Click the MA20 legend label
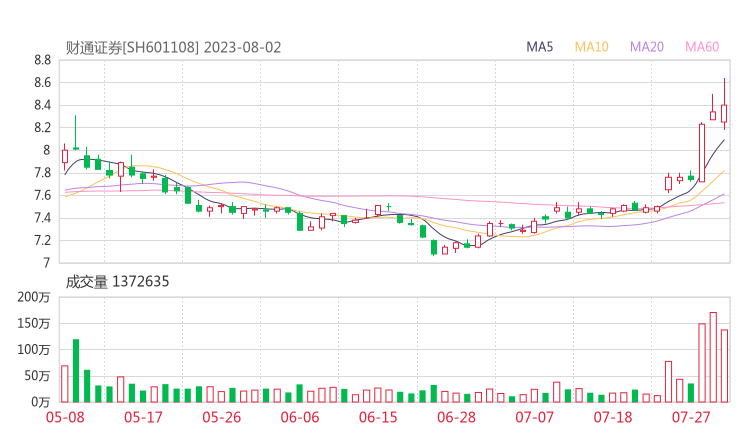This screenshot has height=440, width=740. (x=647, y=47)
